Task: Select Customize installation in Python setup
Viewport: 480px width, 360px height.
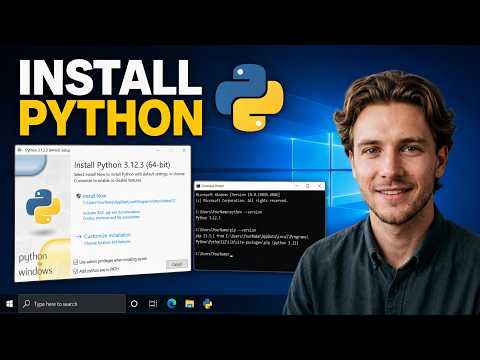Action: click(107, 236)
